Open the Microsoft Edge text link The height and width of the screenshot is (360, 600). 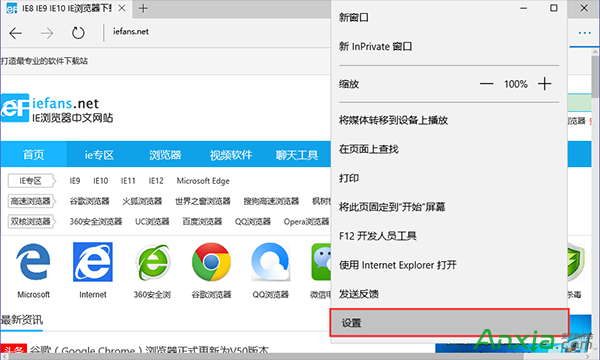(203, 181)
